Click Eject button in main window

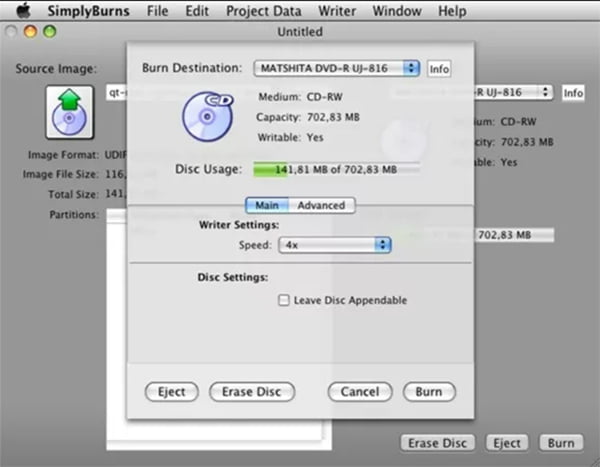tap(507, 443)
